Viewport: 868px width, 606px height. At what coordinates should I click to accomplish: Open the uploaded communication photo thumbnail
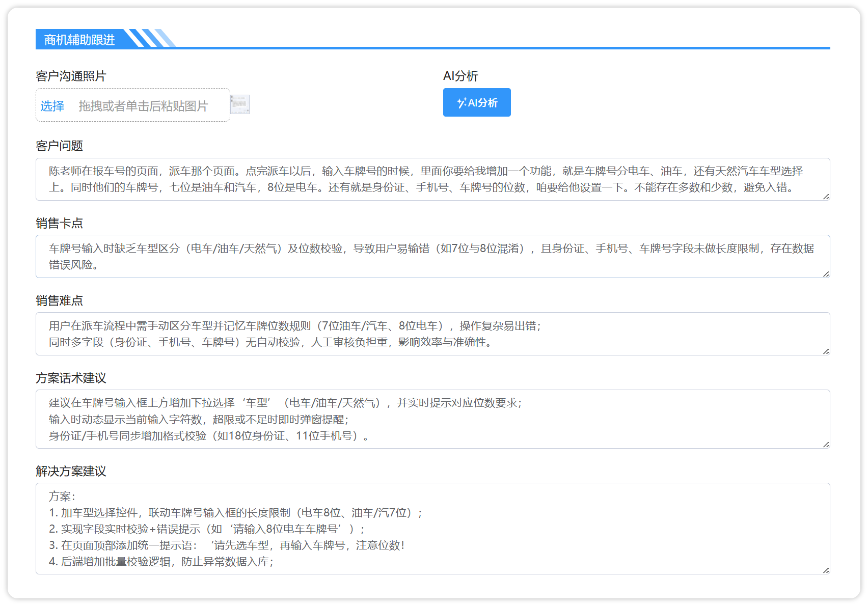(240, 104)
